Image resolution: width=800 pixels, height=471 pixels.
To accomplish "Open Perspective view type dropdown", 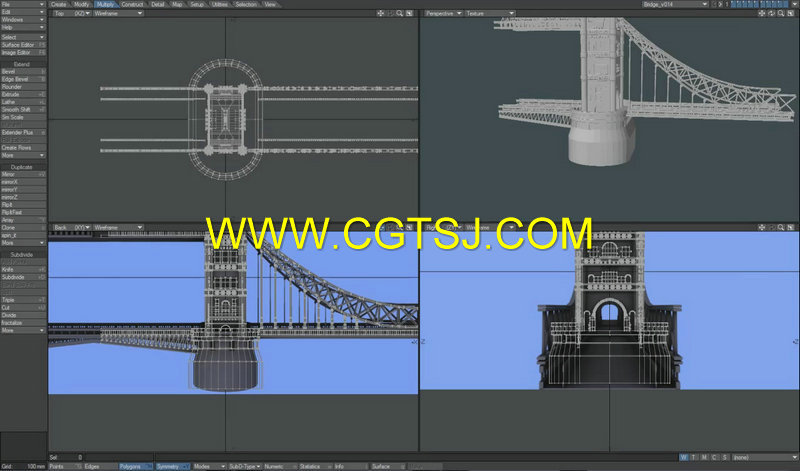I will pyautogui.click(x=443, y=13).
